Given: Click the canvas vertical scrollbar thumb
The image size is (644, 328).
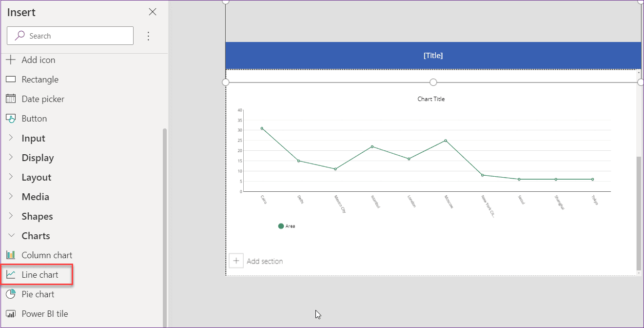Looking at the screenshot, I should click(x=639, y=212).
